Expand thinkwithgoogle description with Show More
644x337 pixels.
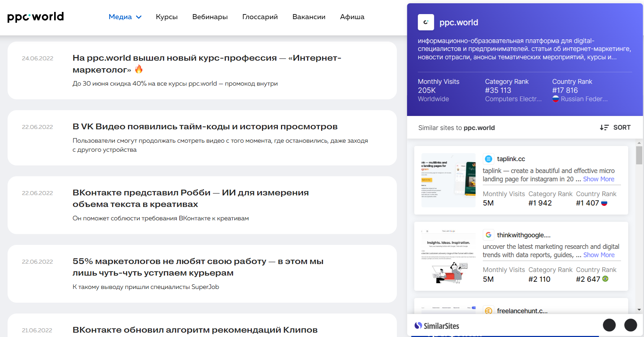(x=599, y=255)
